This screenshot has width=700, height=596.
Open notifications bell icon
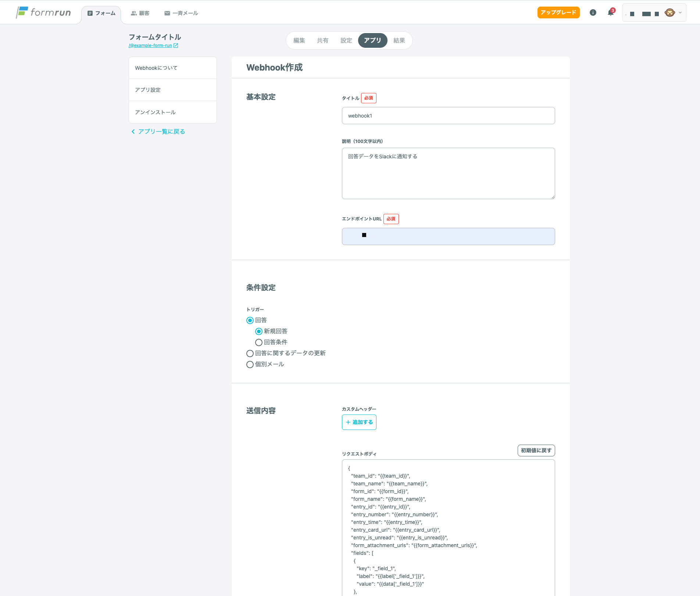[x=611, y=12]
